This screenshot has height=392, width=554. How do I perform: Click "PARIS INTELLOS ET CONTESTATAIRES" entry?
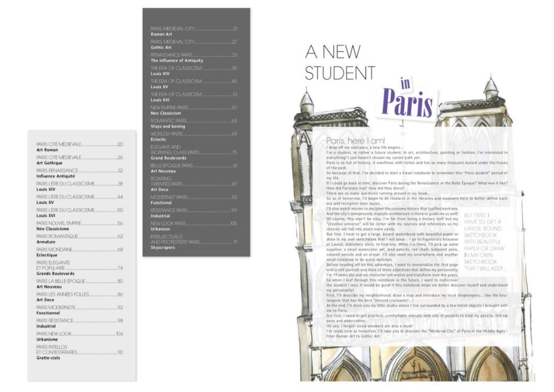click(80, 350)
